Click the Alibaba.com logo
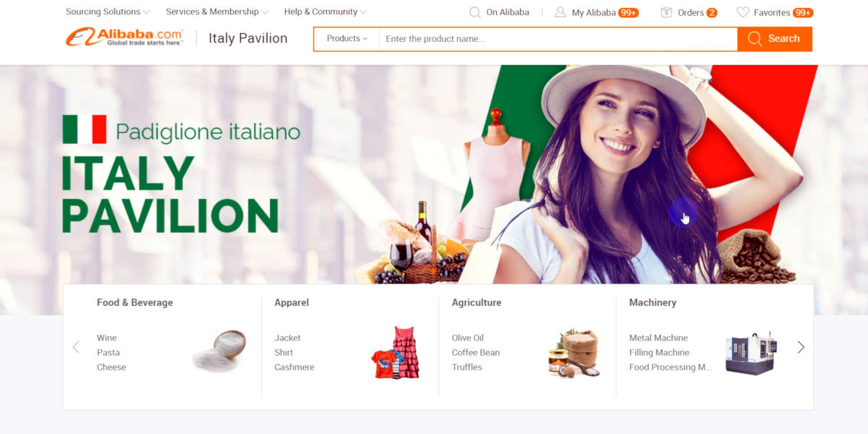The width and height of the screenshot is (868, 434). point(124,38)
